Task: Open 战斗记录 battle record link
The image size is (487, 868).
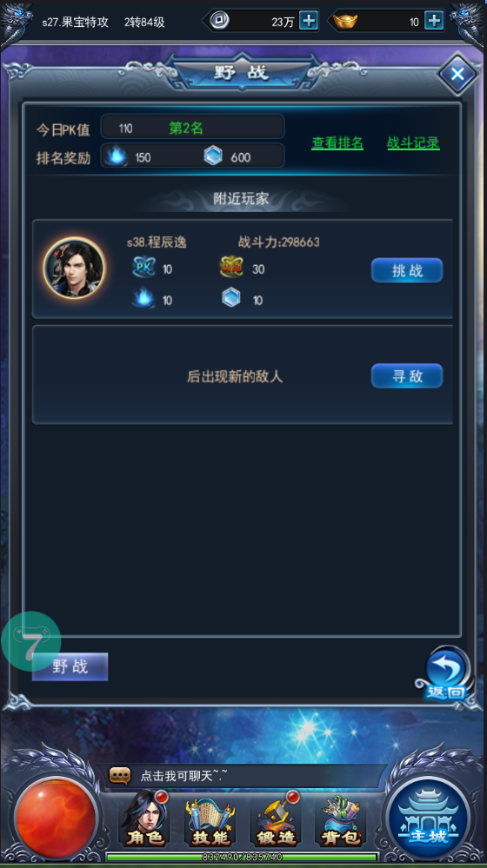Action: (413, 142)
